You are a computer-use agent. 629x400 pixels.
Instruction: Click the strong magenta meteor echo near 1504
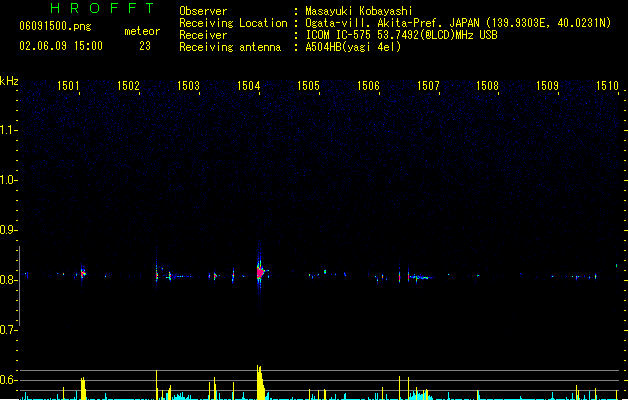[x=260, y=273]
